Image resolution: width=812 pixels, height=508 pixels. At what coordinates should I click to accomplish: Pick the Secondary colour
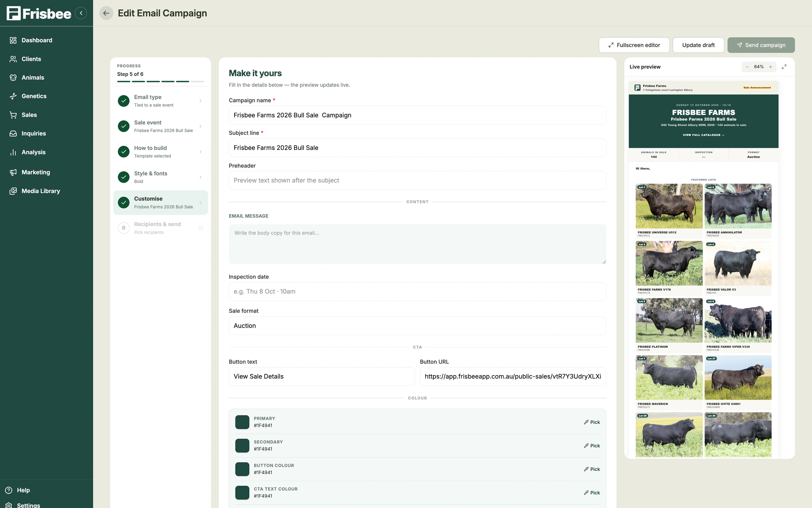point(592,446)
